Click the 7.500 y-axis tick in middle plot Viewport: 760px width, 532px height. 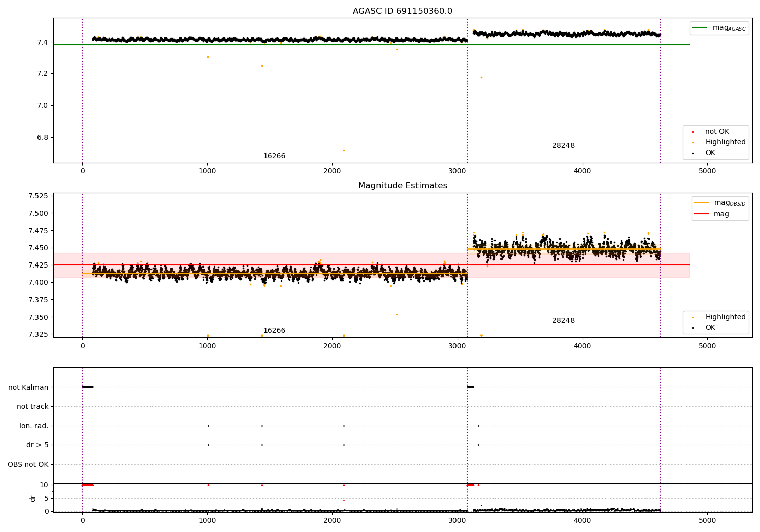38,213
